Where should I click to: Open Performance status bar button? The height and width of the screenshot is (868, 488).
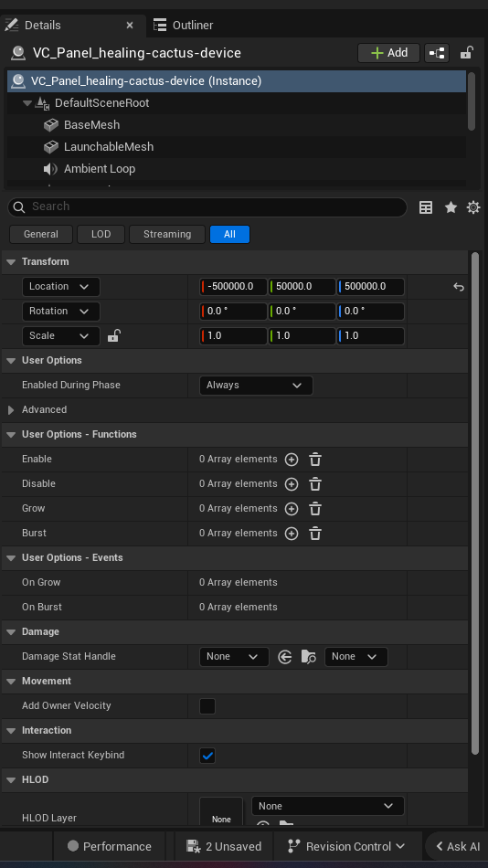109,846
